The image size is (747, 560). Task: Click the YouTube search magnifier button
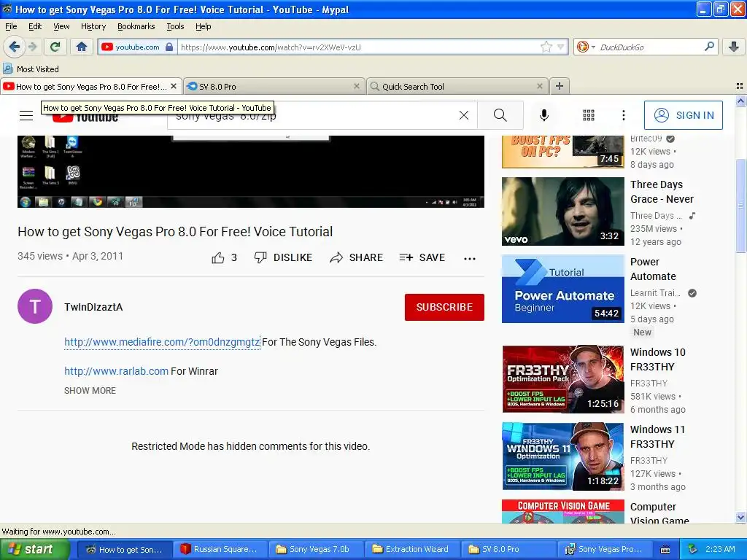[500, 115]
